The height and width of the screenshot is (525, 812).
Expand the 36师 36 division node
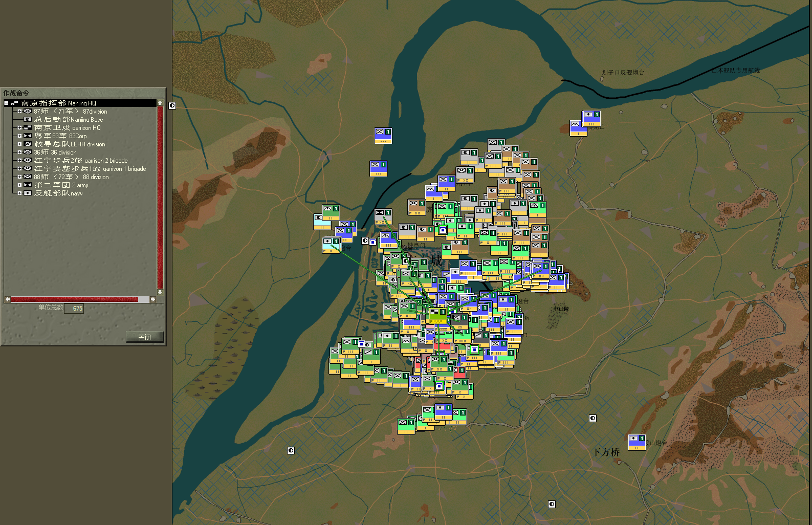tap(19, 152)
